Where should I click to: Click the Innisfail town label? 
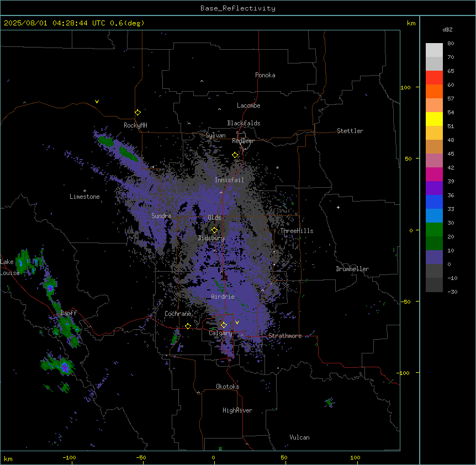(x=230, y=180)
